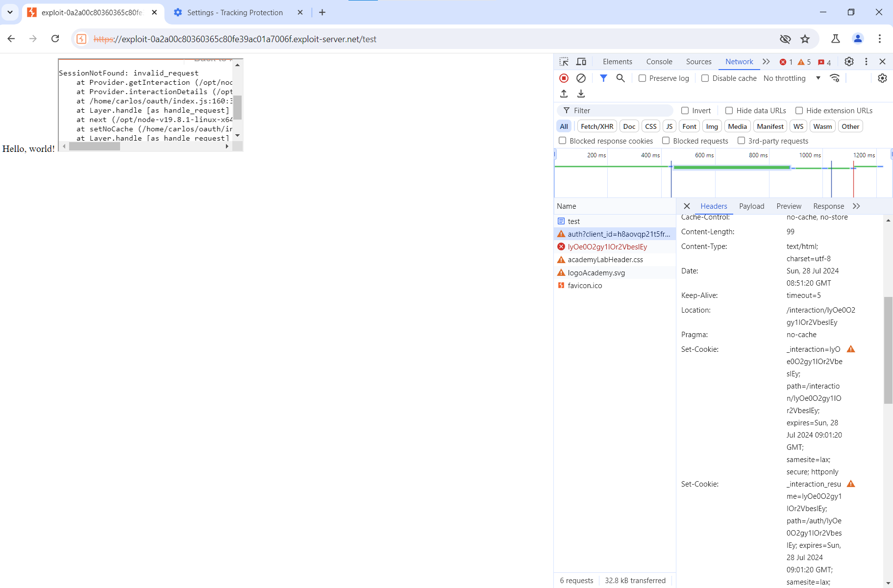Viewport: 893px width, 588px height.
Task: Filter by JS requests
Action: [670, 126]
